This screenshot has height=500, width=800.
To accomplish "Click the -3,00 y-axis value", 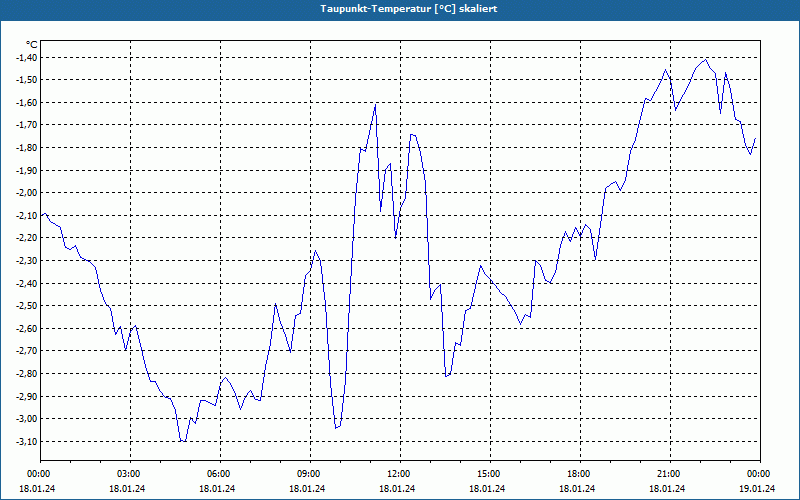I will 27,419.
